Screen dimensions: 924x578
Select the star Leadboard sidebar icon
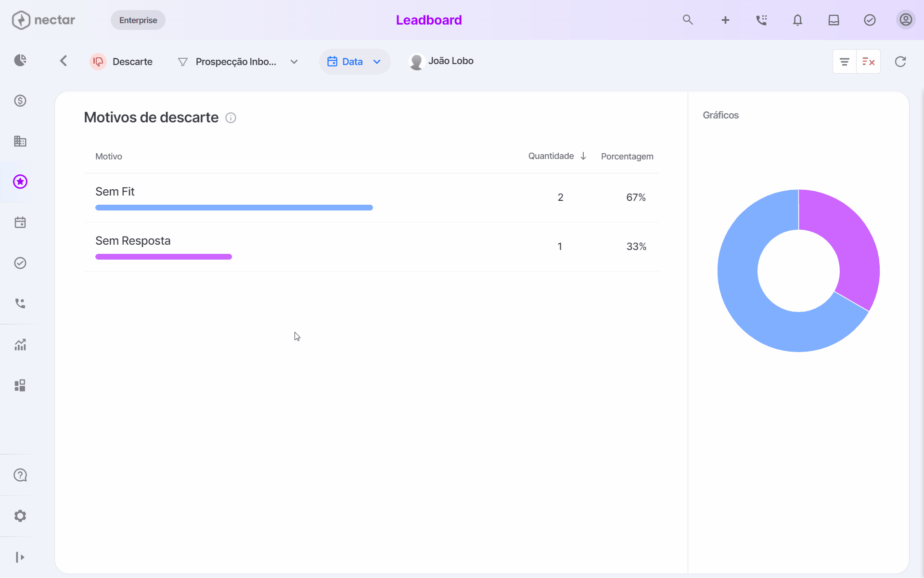pyautogui.click(x=20, y=182)
